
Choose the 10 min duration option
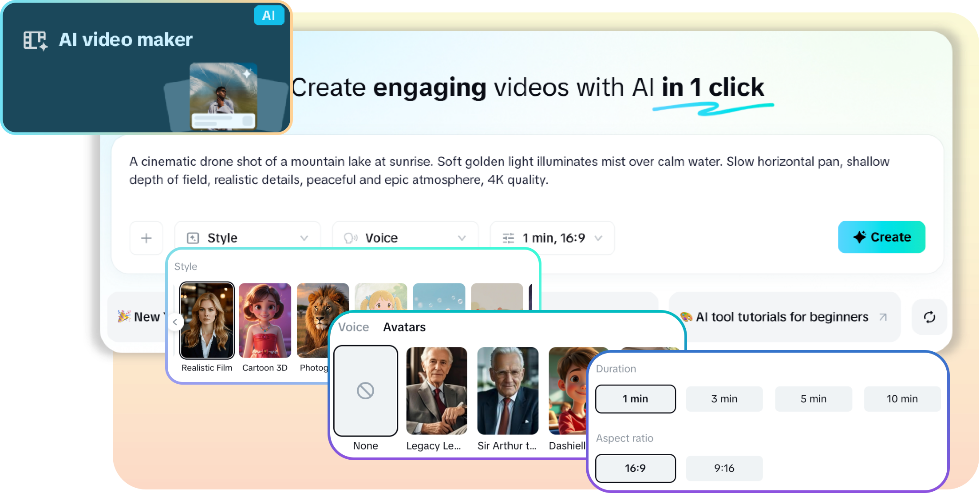pyautogui.click(x=902, y=399)
